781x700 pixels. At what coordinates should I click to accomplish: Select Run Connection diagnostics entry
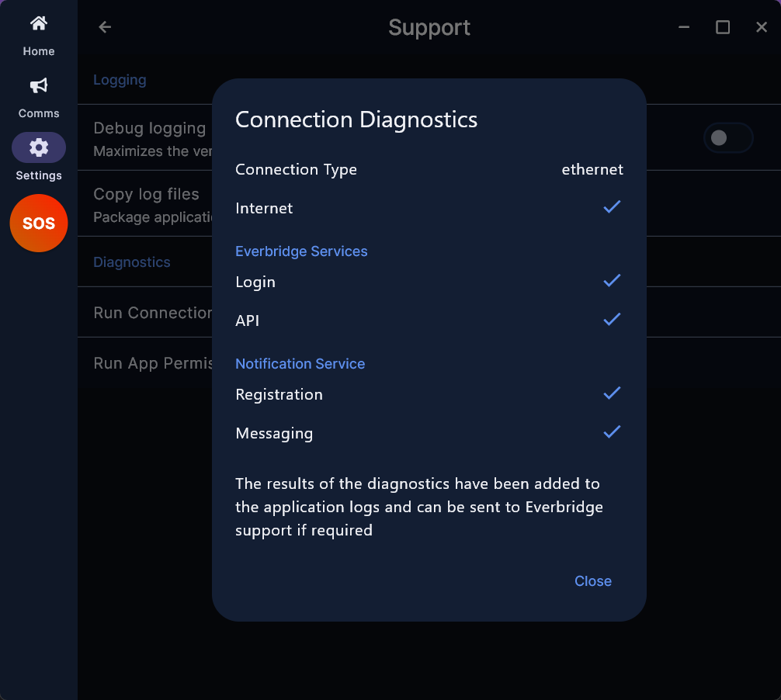[x=152, y=312]
